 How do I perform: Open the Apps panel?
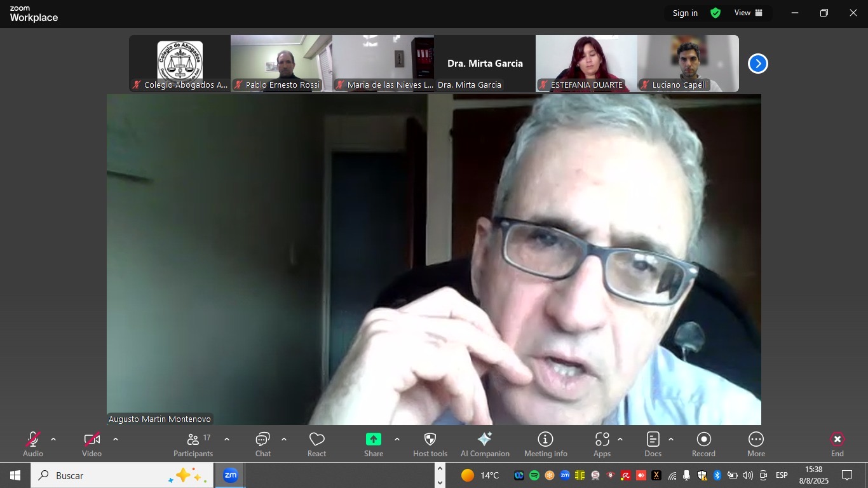click(602, 444)
